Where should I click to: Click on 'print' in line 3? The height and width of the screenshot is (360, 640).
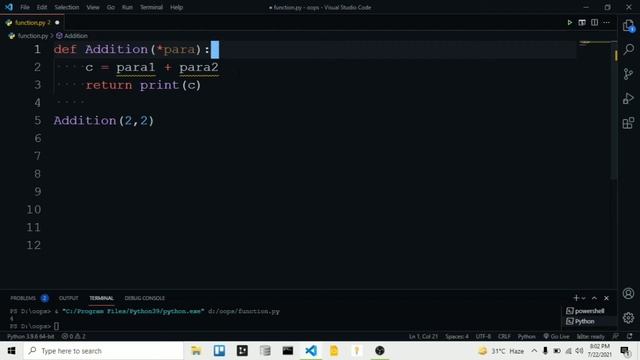tap(160, 85)
